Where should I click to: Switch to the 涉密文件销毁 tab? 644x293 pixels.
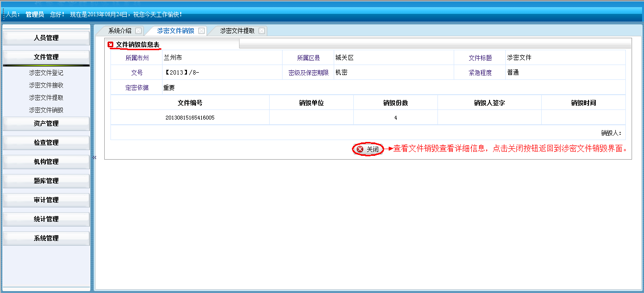[175, 31]
